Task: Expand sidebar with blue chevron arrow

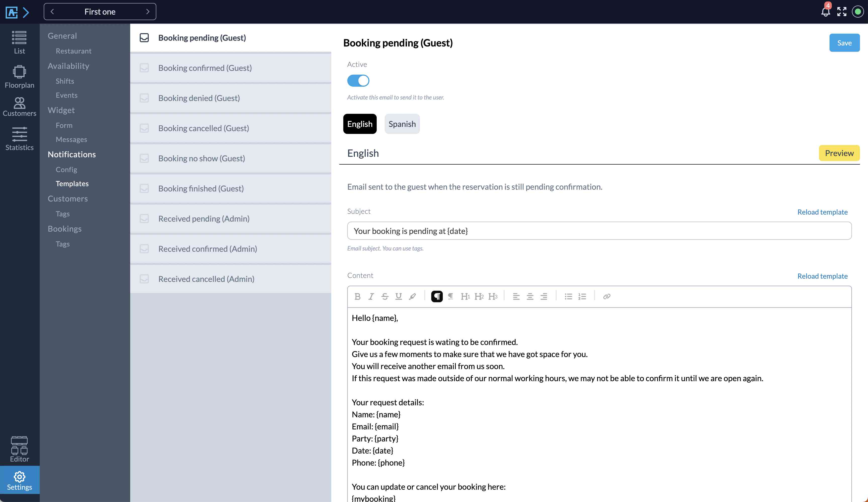Action: point(26,12)
